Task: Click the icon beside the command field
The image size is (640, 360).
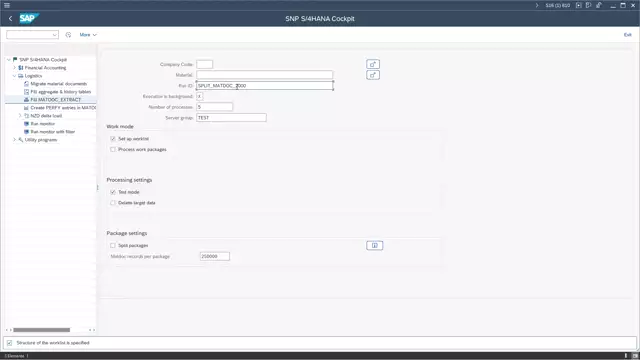Action: [68, 35]
